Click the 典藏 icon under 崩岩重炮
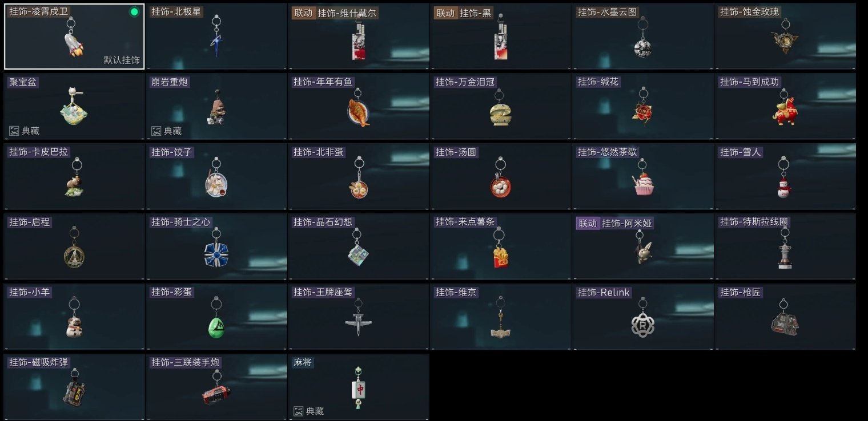868x421 pixels. 156,131
